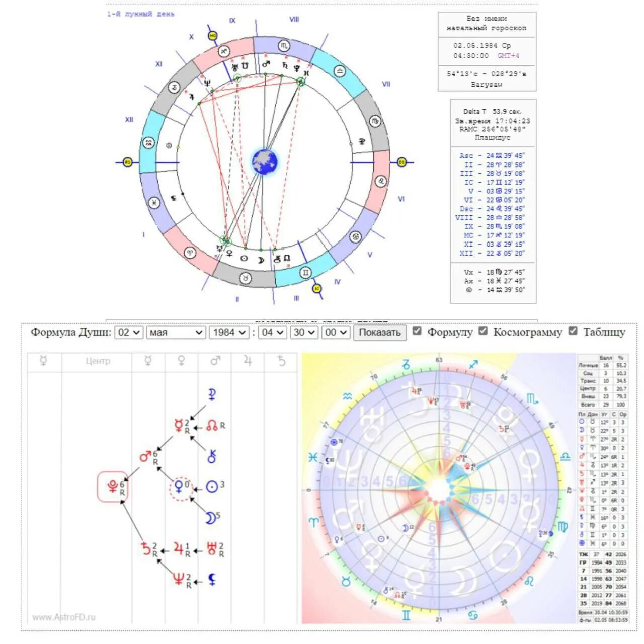Click Jupiter column header in formula table

[x=247, y=361]
